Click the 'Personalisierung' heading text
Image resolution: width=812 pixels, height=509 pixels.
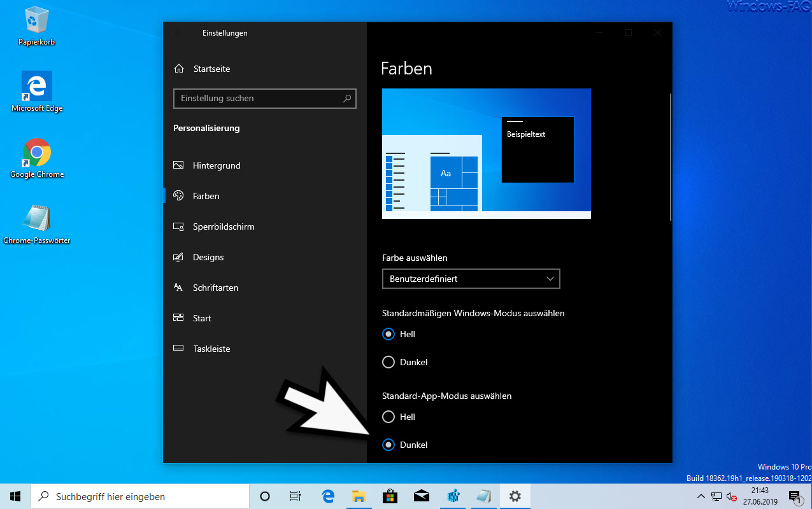pos(206,128)
